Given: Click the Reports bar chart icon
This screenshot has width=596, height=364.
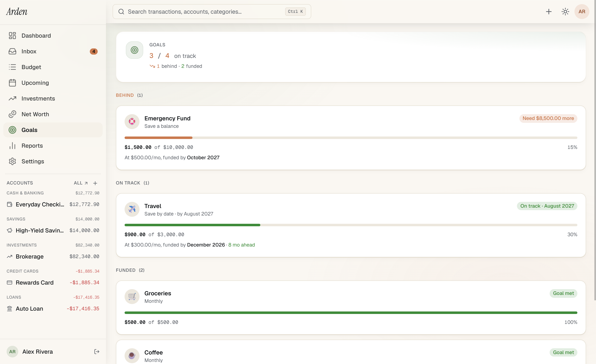Looking at the screenshot, I should pyautogui.click(x=12, y=146).
